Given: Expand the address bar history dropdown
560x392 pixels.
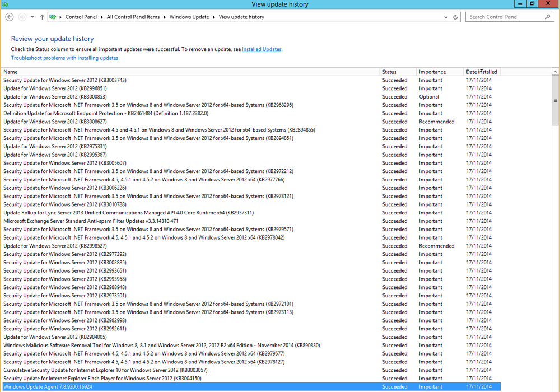Looking at the screenshot, I should tap(446, 17).
